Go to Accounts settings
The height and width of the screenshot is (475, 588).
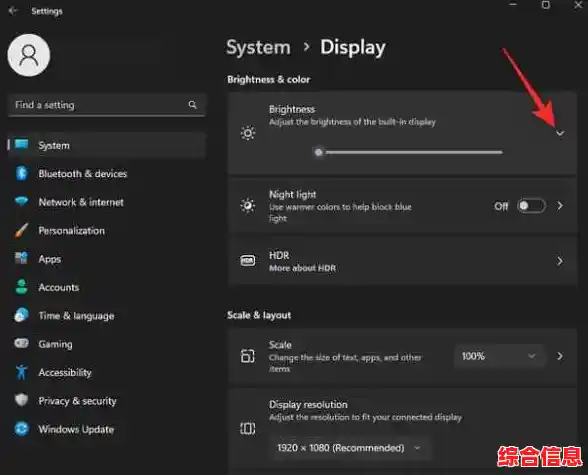[107, 287]
